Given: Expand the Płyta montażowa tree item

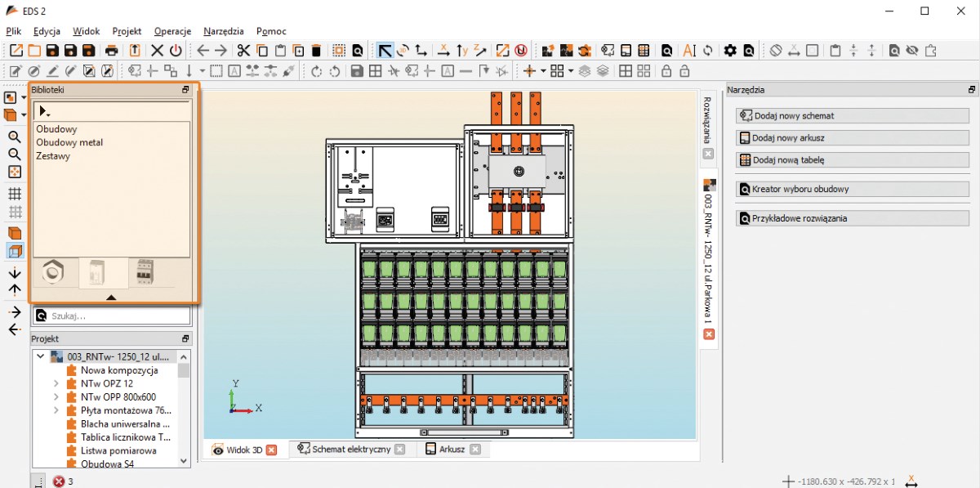Looking at the screenshot, I should pyautogui.click(x=56, y=410).
